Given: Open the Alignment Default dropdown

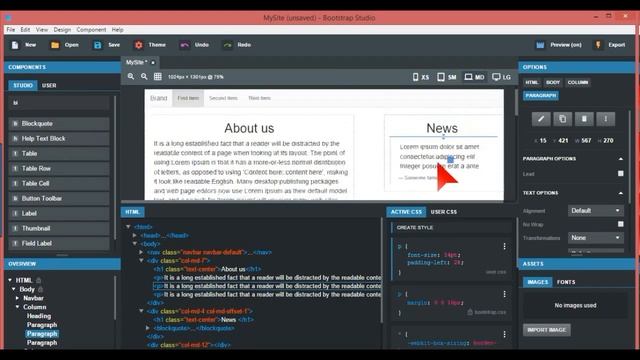Looking at the screenshot, I should pos(596,211).
